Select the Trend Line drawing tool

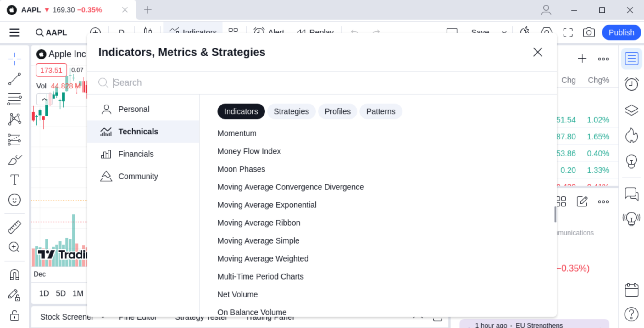coord(14,78)
